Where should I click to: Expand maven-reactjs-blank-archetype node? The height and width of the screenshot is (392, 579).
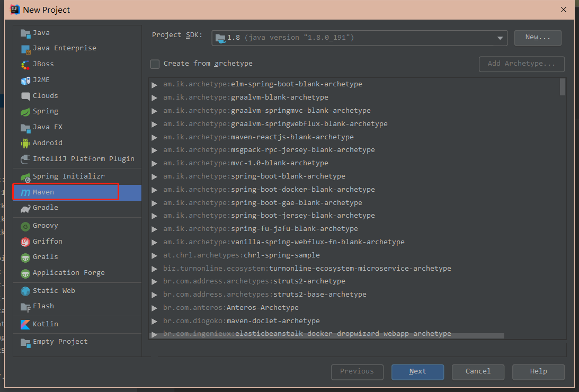154,138
